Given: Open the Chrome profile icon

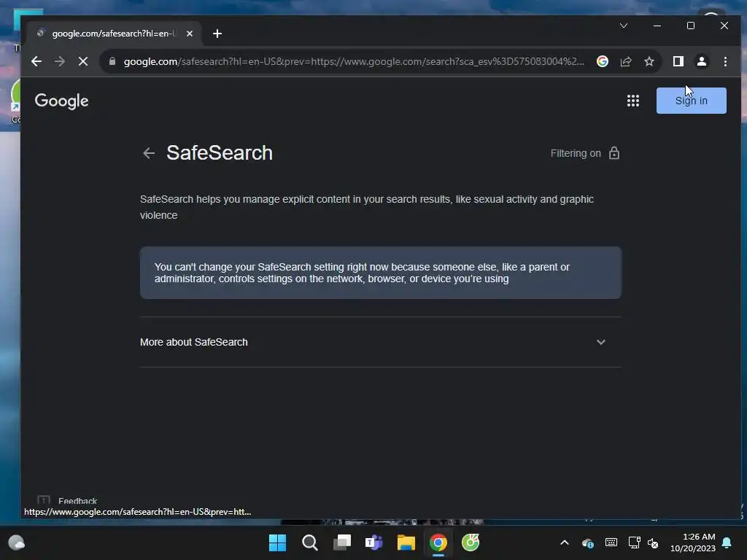Looking at the screenshot, I should (x=701, y=61).
